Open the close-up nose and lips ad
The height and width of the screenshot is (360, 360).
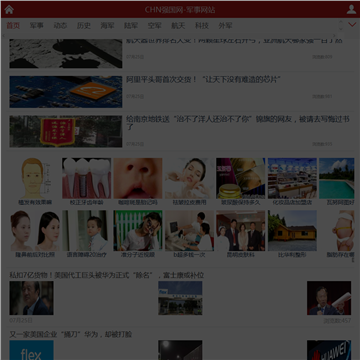138,178
